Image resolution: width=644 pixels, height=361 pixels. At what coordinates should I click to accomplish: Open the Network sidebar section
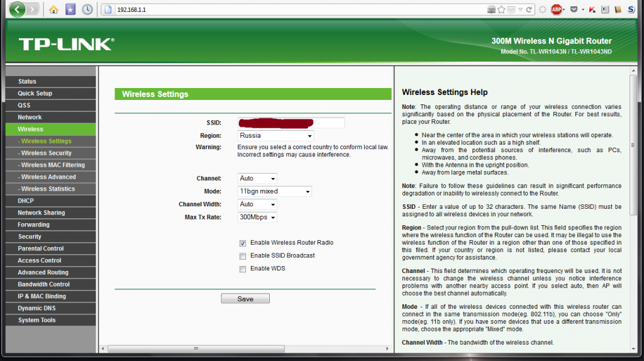[51, 117]
